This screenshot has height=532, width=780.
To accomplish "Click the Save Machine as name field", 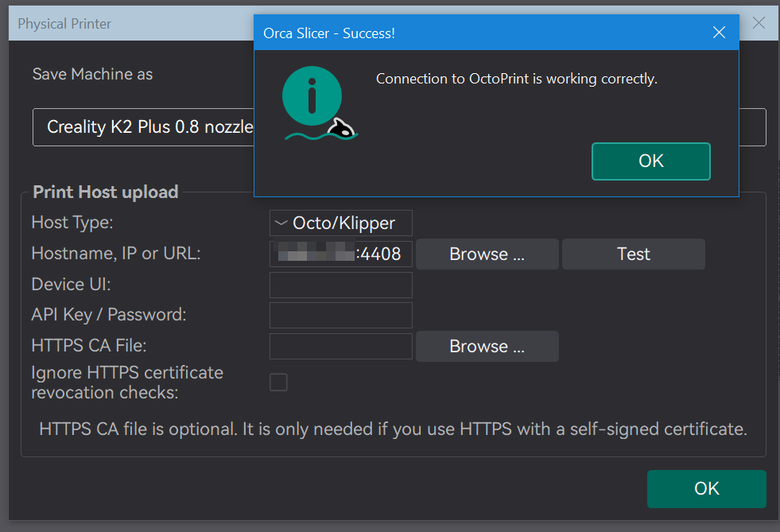I will [143, 127].
